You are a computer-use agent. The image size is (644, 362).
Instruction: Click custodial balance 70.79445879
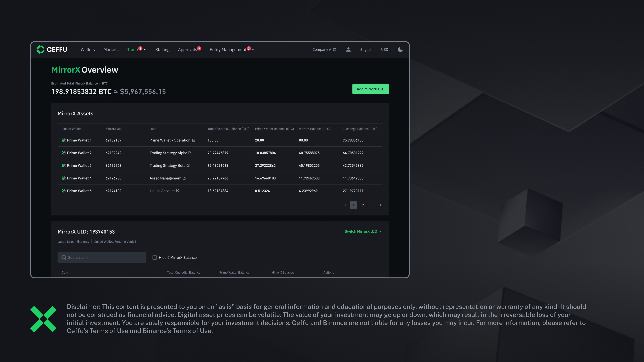[218, 153]
